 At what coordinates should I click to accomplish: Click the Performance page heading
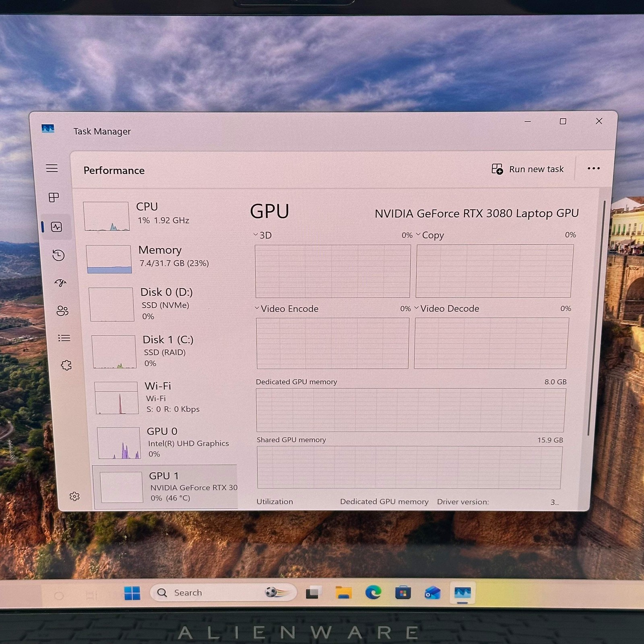click(x=114, y=170)
